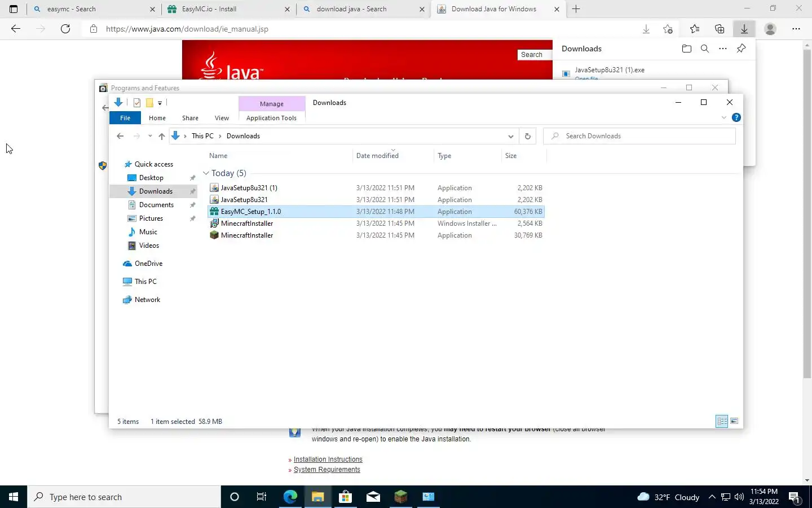Open the Share ribbon tab
This screenshot has height=508, width=812.
pos(190,118)
